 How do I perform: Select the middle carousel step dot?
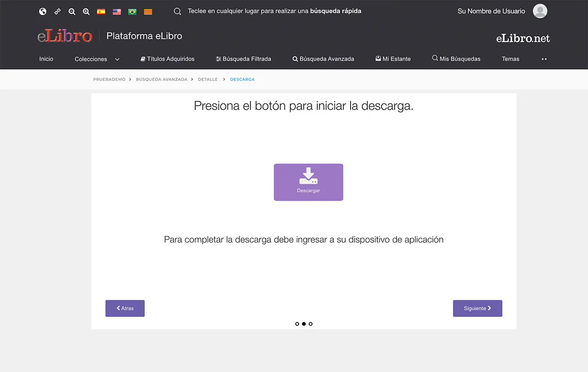pos(304,324)
